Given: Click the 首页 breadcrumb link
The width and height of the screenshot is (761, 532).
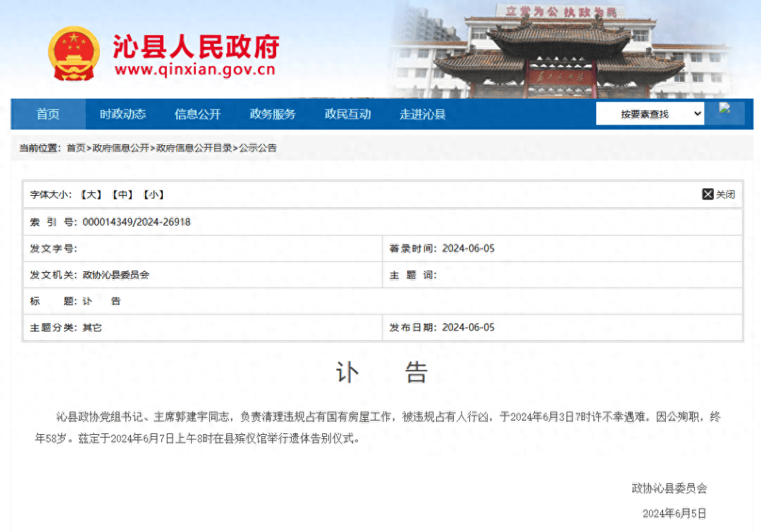Looking at the screenshot, I should (x=76, y=148).
